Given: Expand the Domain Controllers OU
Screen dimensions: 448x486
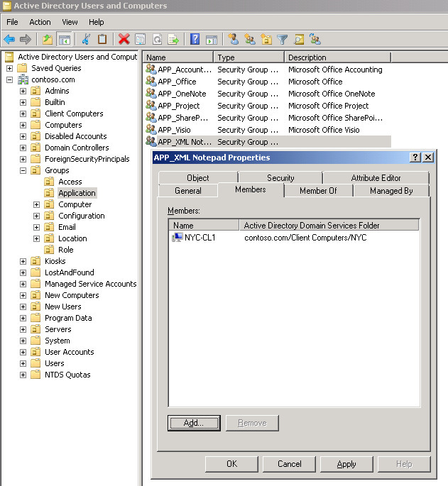Looking at the screenshot, I should 23,148.
